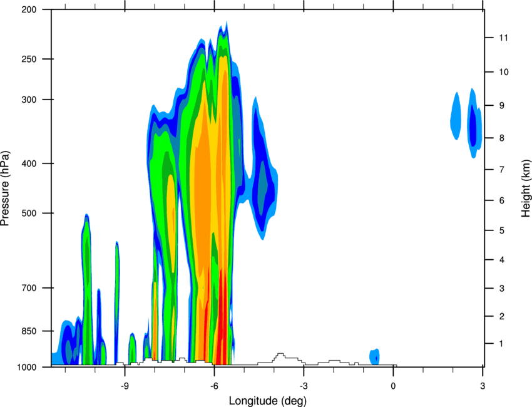Image resolution: width=532 pixels, height=407 pixels.
Task: Click the 'Height (km)' axis title
Action: [526, 188]
